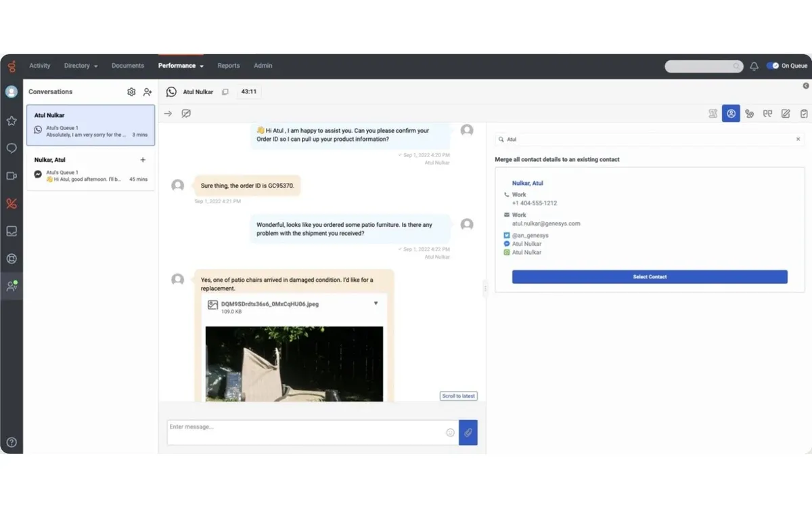Click the transfer arrow icon
This screenshot has height=508, width=812.
click(168, 114)
